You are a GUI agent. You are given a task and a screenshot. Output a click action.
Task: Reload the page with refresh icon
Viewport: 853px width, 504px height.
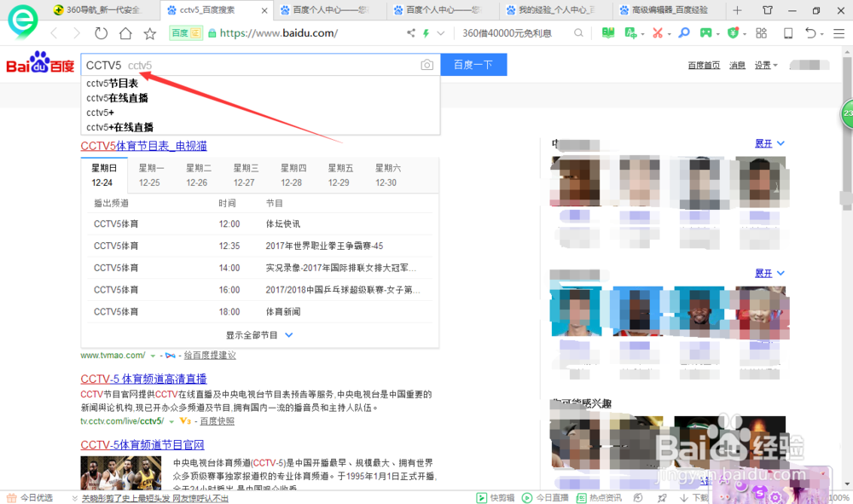click(101, 33)
